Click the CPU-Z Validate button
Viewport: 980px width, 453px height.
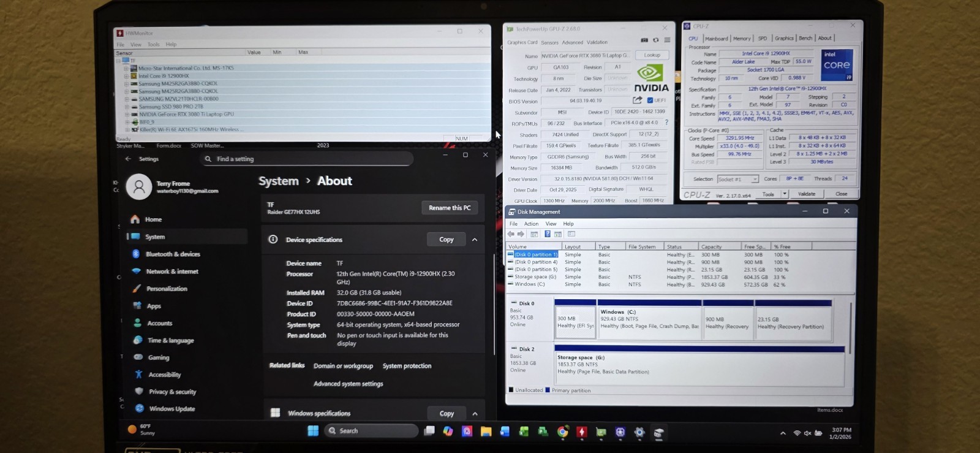tap(807, 194)
